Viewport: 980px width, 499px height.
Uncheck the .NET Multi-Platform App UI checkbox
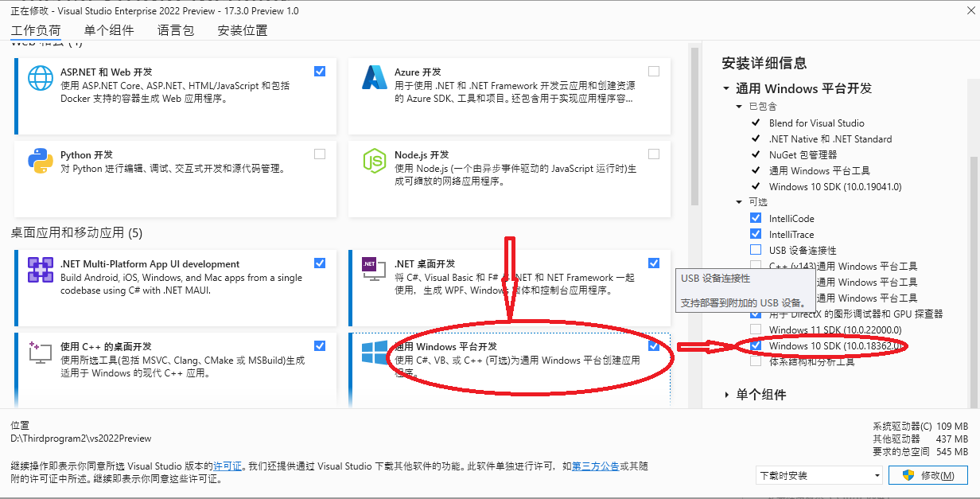point(320,263)
